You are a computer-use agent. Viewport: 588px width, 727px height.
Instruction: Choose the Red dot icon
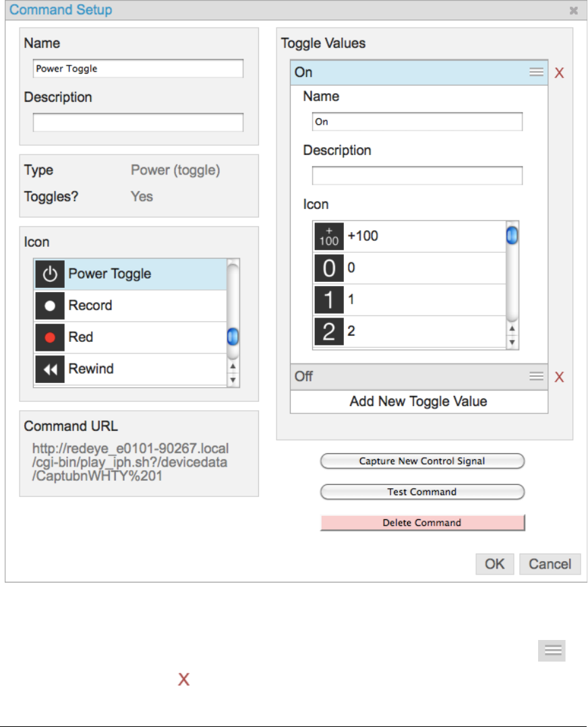click(x=130, y=337)
